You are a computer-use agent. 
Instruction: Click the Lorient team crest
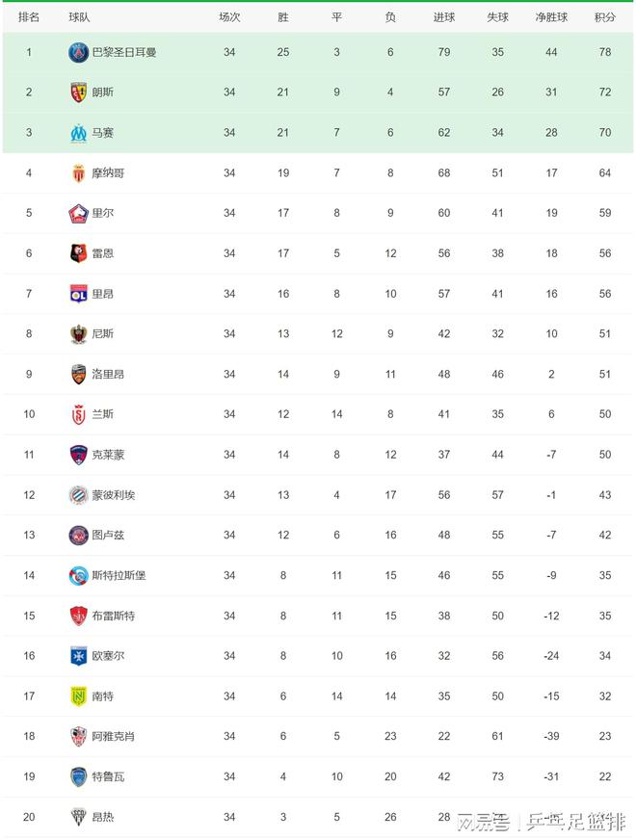pyautogui.click(x=78, y=374)
